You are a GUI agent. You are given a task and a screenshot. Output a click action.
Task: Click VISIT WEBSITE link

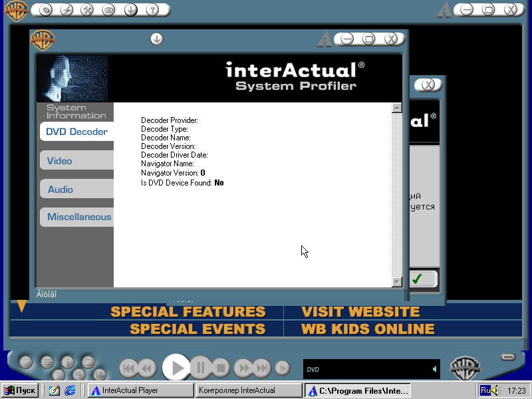[x=360, y=312]
